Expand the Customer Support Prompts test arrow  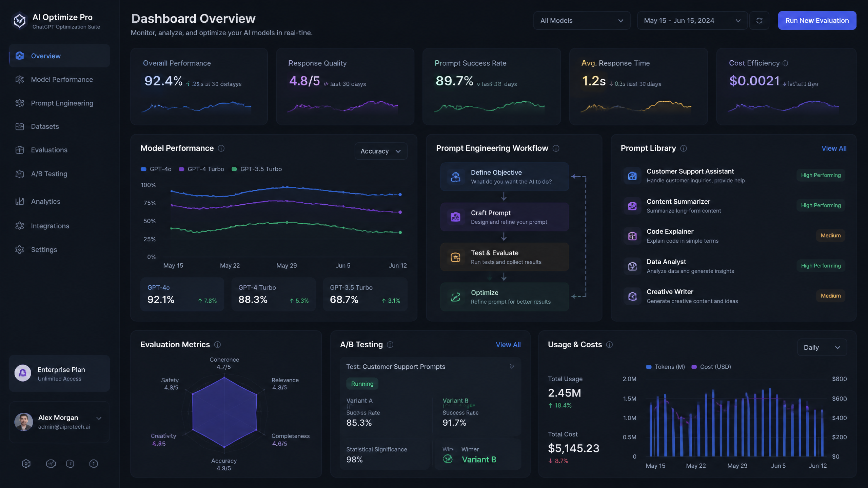click(512, 366)
